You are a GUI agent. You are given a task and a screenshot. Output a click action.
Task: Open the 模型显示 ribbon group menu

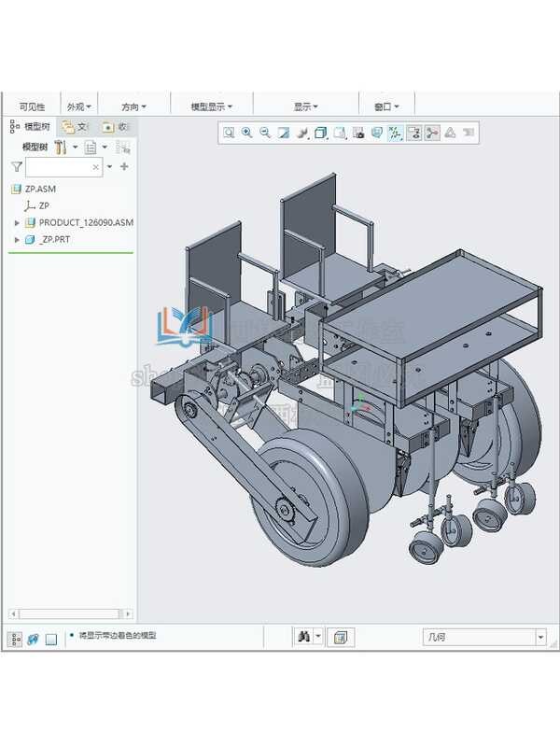(211, 106)
